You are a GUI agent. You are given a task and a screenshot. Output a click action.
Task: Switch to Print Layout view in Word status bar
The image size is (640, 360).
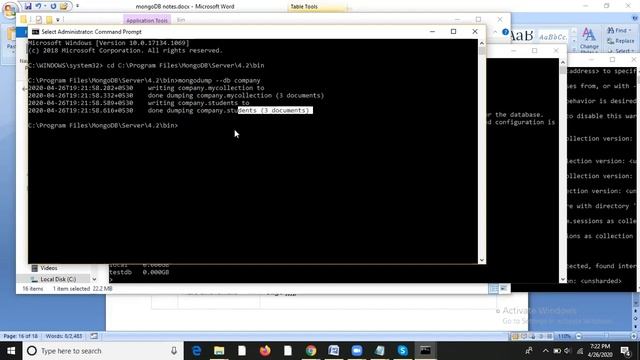[x=515, y=336]
